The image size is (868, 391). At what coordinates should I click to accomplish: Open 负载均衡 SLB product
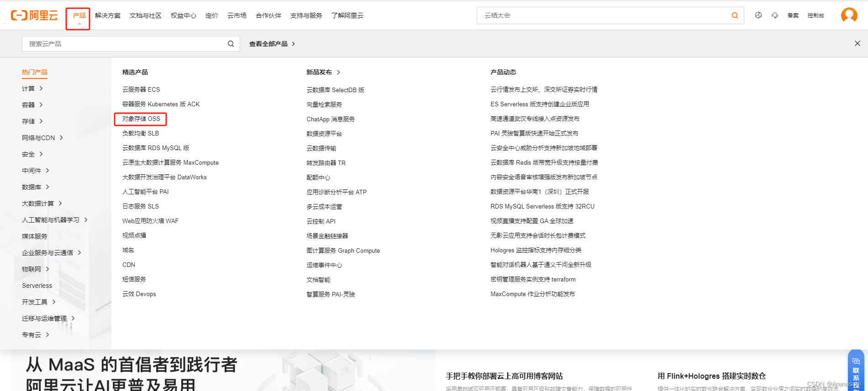point(141,133)
